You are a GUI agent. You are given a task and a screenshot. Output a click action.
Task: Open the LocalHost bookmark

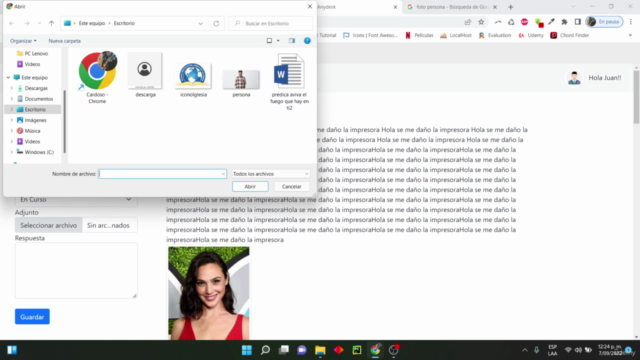tap(456, 36)
